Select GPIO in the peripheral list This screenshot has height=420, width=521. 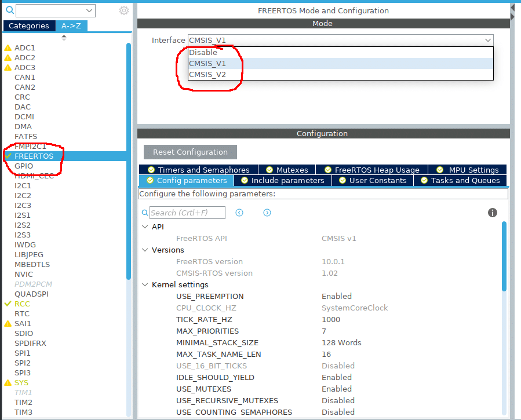point(24,166)
